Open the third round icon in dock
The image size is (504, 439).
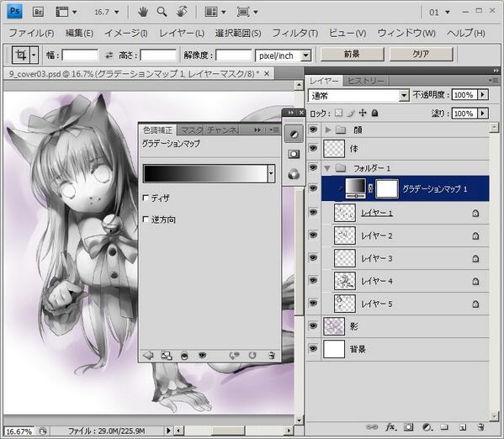(294, 175)
